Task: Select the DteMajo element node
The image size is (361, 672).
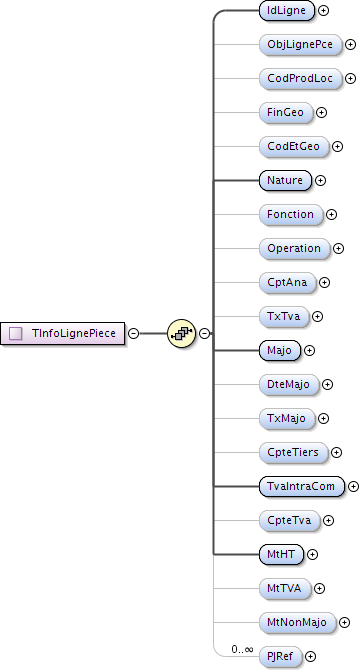Action: click(289, 384)
